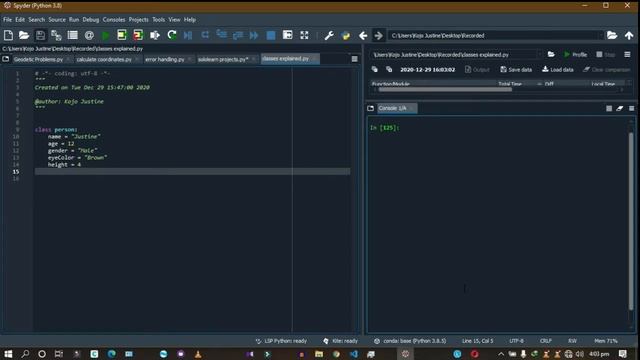Start debugging the file

click(x=188, y=35)
